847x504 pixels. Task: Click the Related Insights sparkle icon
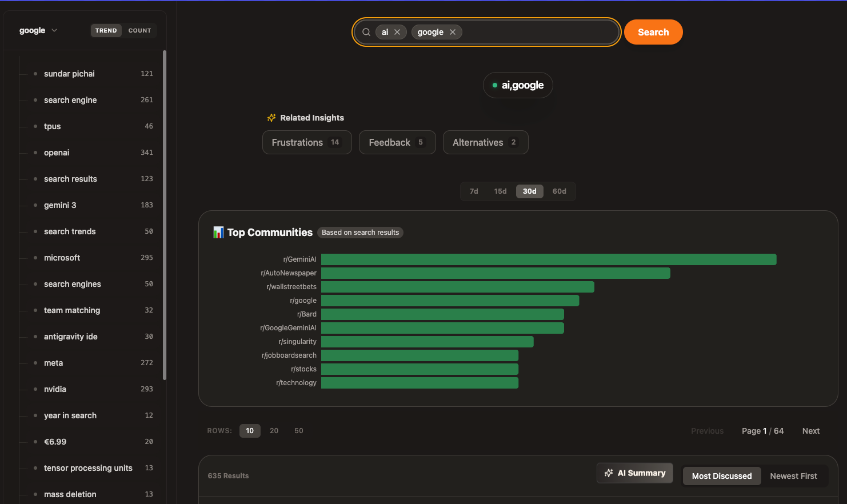pos(271,118)
